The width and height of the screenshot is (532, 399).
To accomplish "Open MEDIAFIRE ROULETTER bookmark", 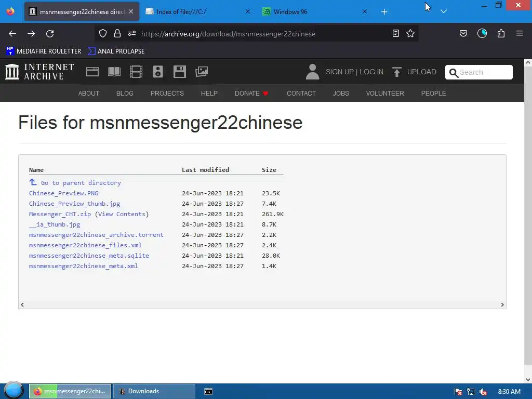I will pyautogui.click(x=44, y=51).
